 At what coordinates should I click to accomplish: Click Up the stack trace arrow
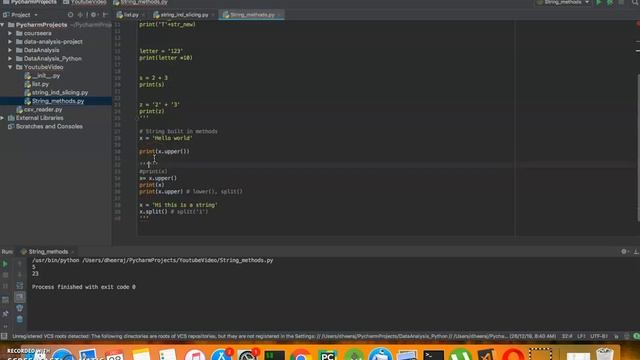[20, 264]
